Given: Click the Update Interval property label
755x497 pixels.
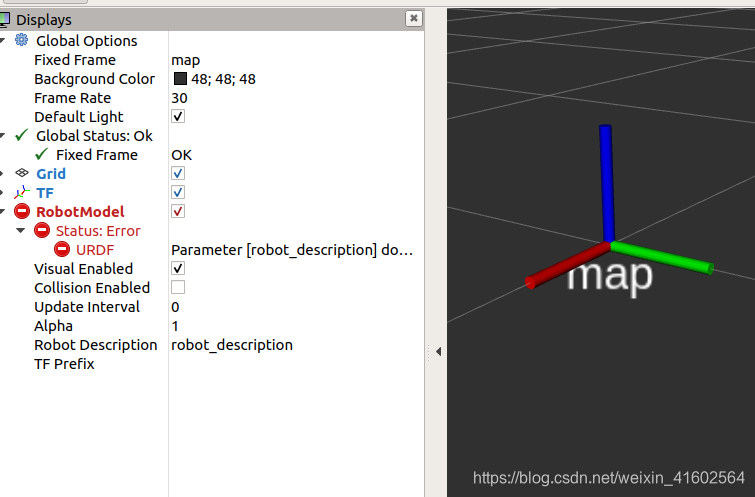Looking at the screenshot, I should (x=87, y=307).
